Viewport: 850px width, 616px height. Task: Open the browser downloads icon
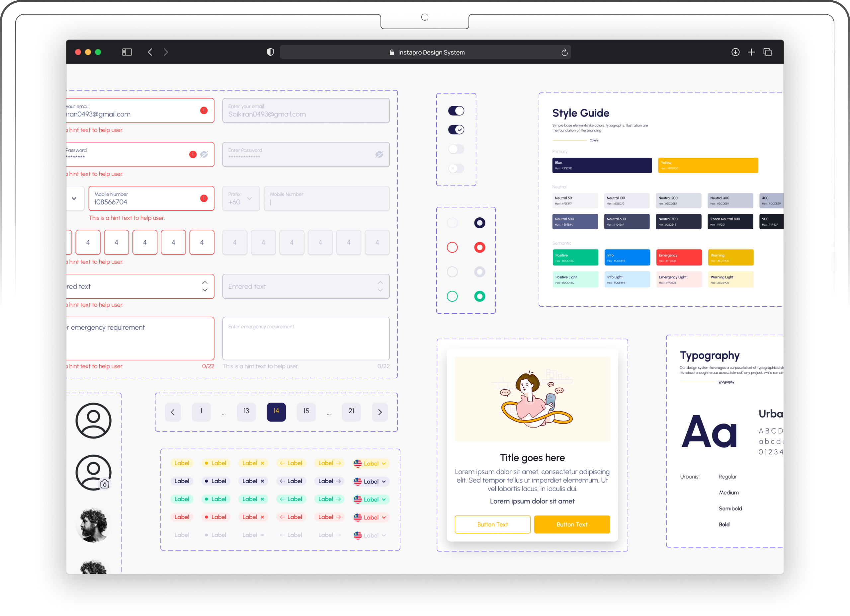pyautogui.click(x=735, y=52)
